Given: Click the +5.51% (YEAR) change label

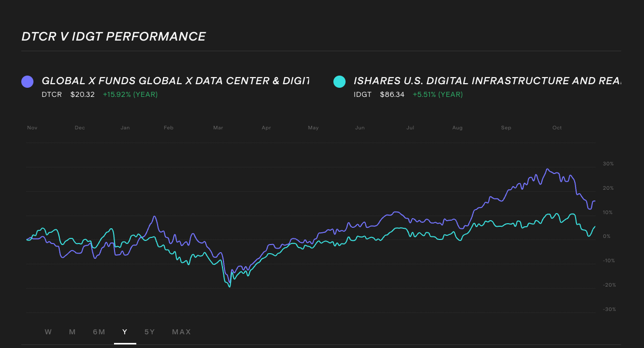Looking at the screenshot, I should coord(438,94).
